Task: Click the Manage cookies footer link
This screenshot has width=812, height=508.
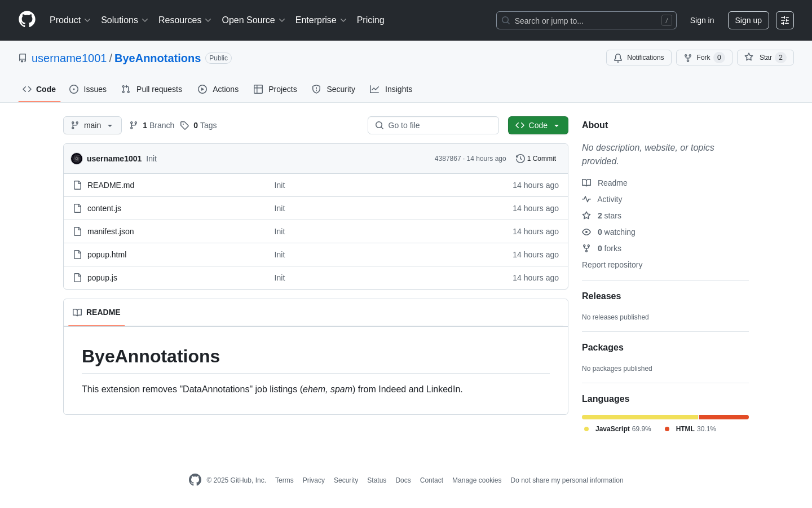Action: point(476,480)
